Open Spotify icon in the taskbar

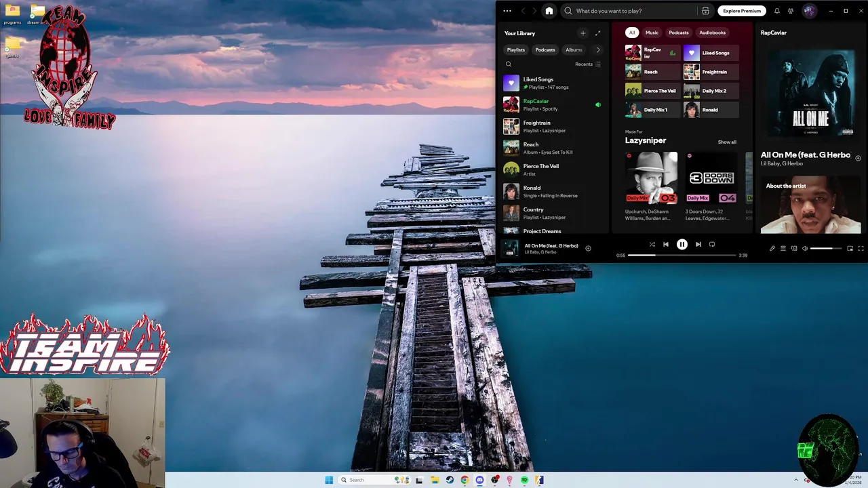pyautogui.click(x=524, y=480)
